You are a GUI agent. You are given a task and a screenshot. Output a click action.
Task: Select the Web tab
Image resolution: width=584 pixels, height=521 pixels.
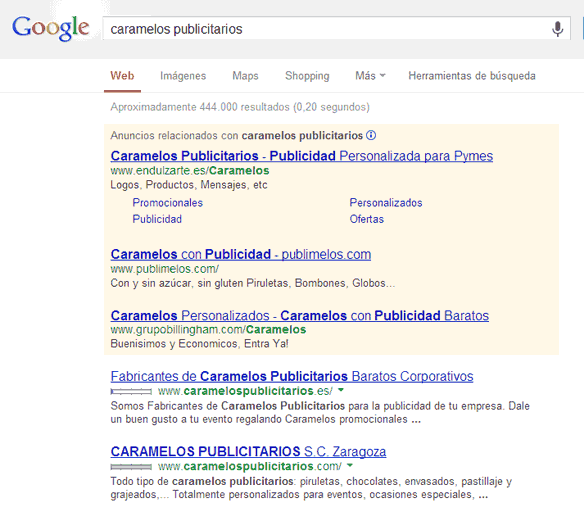point(122,76)
